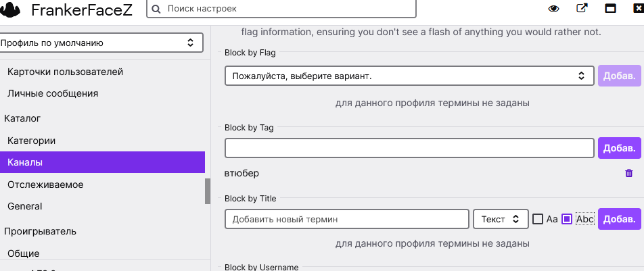Delete the втюбер tag with the trash icon
644x271 pixels.
click(629, 174)
